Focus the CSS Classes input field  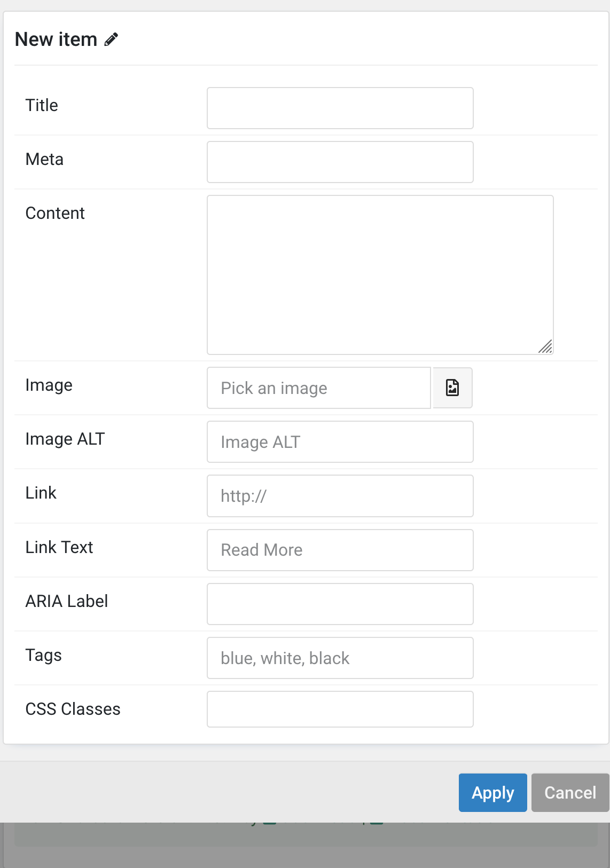click(x=340, y=709)
